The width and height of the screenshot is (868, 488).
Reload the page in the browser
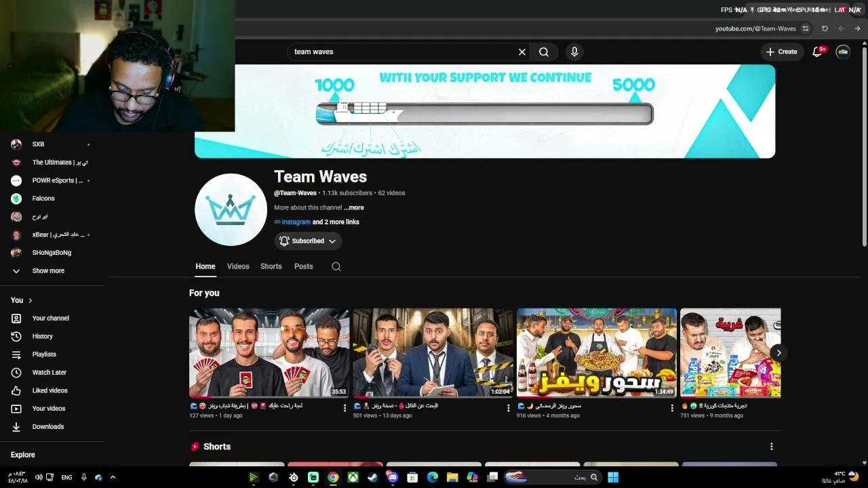click(825, 28)
